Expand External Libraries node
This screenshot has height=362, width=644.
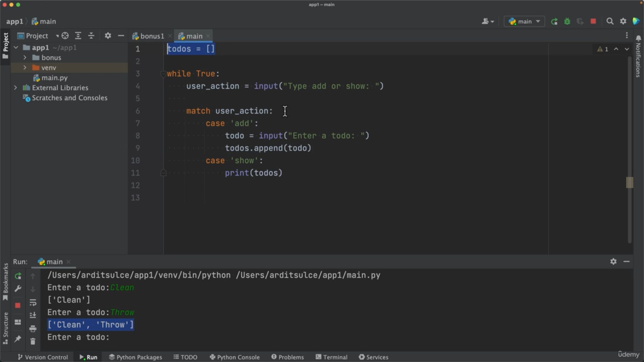[x=15, y=88]
